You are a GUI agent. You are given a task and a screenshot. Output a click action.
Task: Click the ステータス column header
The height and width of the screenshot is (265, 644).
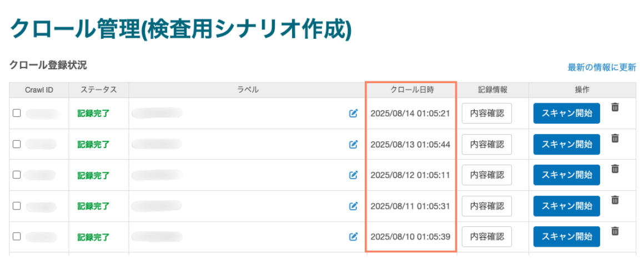(x=98, y=90)
